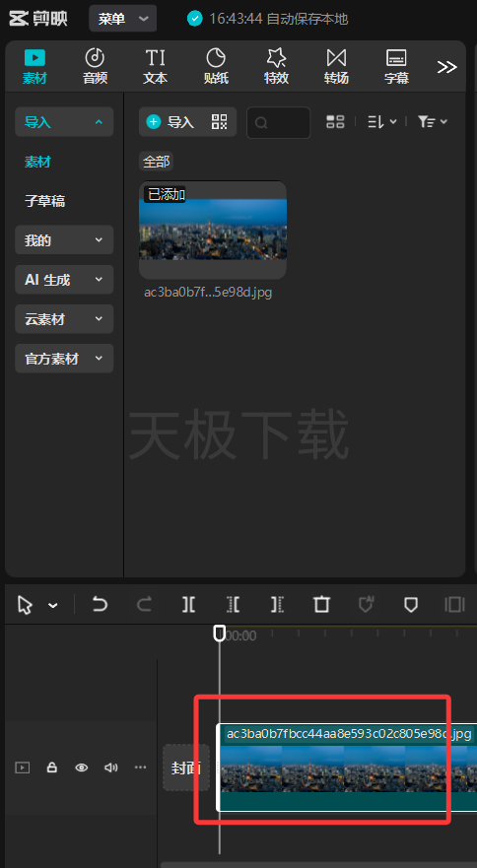Click the 导入 import button with plus
The image size is (477, 868).
pyautogui.click(x=170, y=122)
